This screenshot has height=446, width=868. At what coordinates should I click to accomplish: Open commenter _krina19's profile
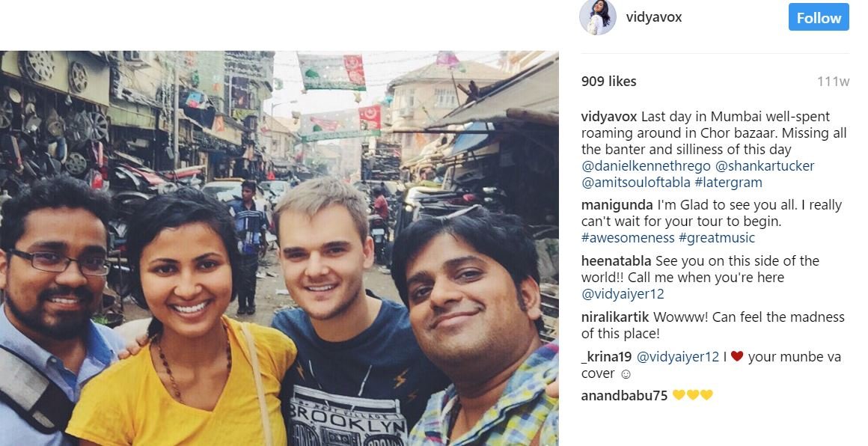pos(606,358)
